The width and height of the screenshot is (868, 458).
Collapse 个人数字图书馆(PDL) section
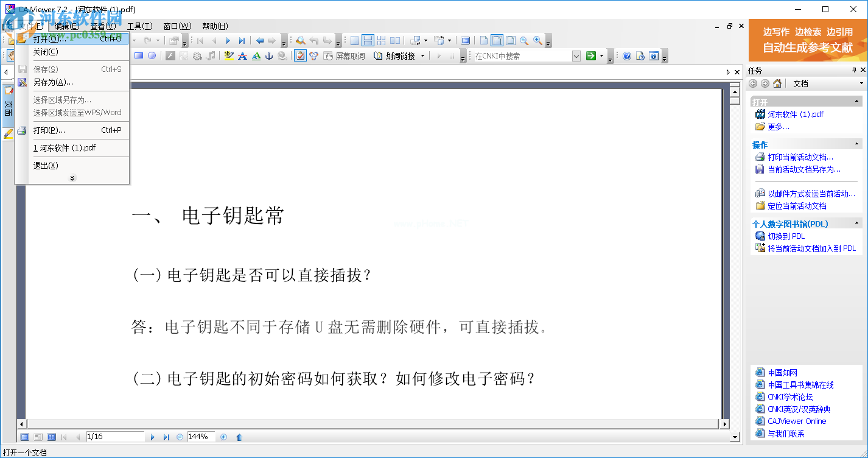[858, 223]
